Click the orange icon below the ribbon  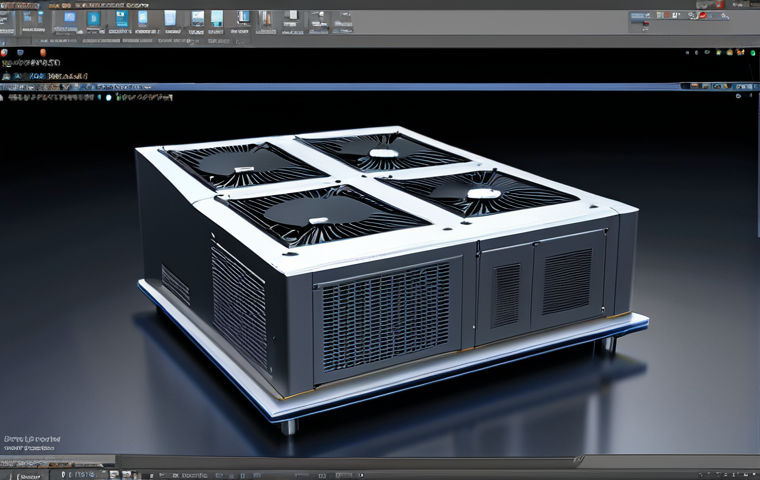[43, 52]
